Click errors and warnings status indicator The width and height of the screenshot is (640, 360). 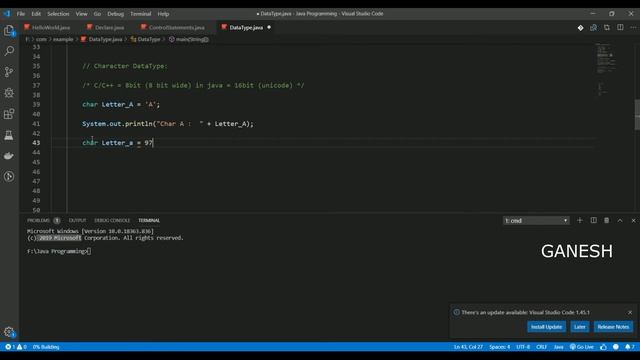[16, 347]
